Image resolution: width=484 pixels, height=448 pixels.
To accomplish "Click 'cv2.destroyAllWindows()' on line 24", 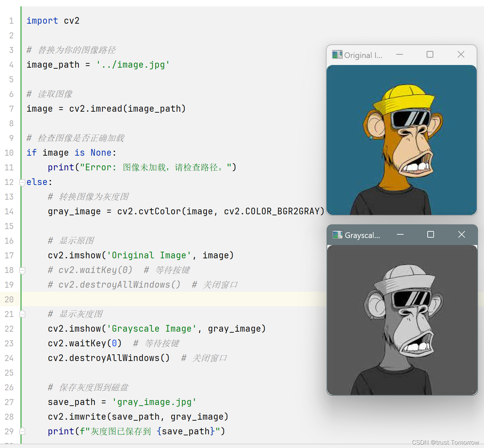I will (109, 358).
